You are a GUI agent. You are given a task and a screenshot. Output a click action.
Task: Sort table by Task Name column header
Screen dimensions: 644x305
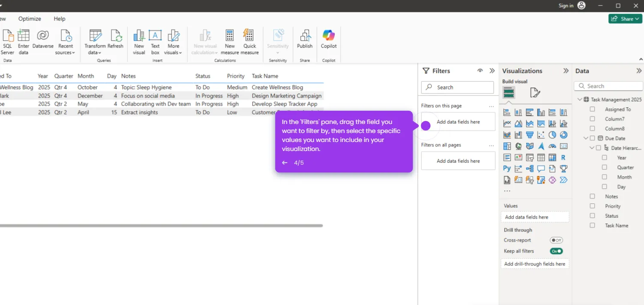pos(265,76)
